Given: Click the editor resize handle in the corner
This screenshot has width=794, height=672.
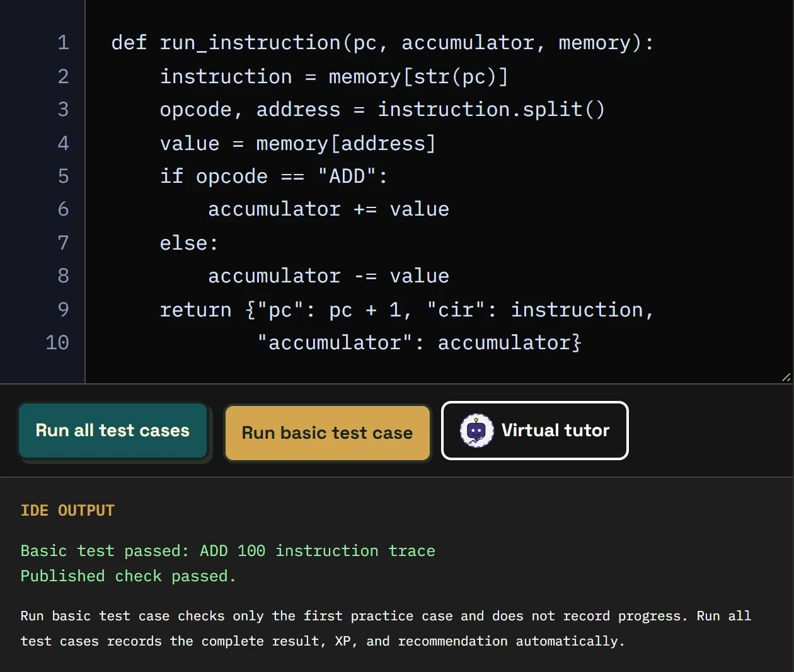Looking at the screenshot, I should point(786,377).
